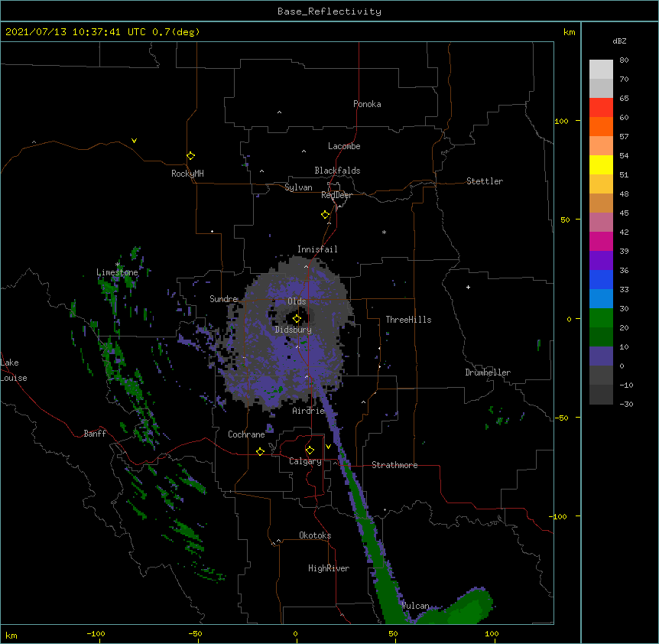
Task: Click the Sylvan label on the map
Action: [298, 187]
